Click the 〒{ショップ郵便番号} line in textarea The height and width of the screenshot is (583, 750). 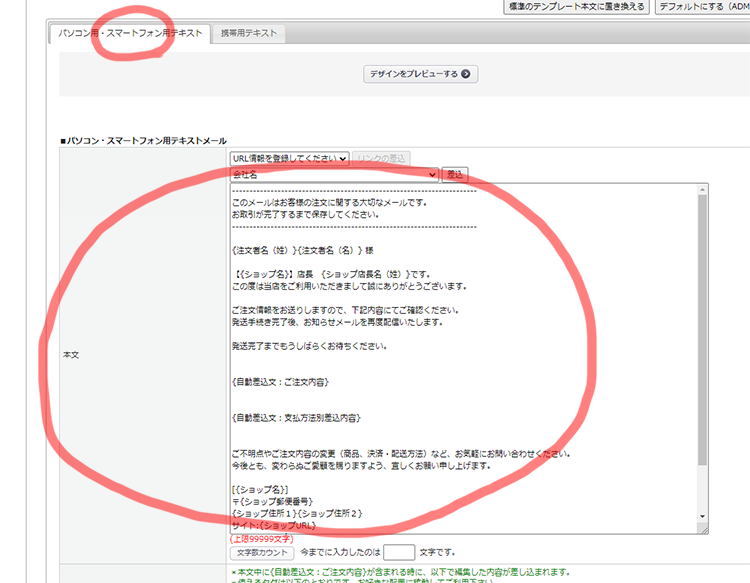tap(274, 500)
